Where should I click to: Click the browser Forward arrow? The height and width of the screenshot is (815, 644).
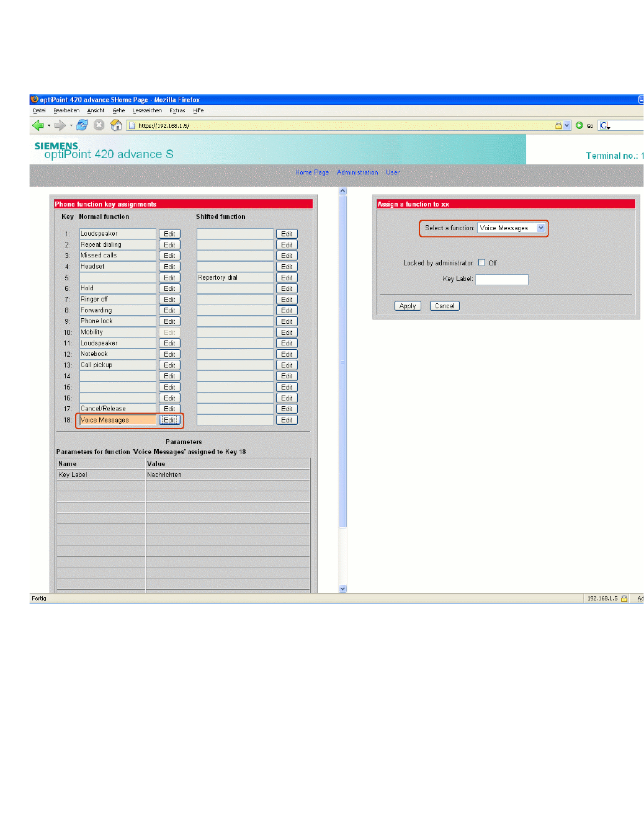pos(60,125)
